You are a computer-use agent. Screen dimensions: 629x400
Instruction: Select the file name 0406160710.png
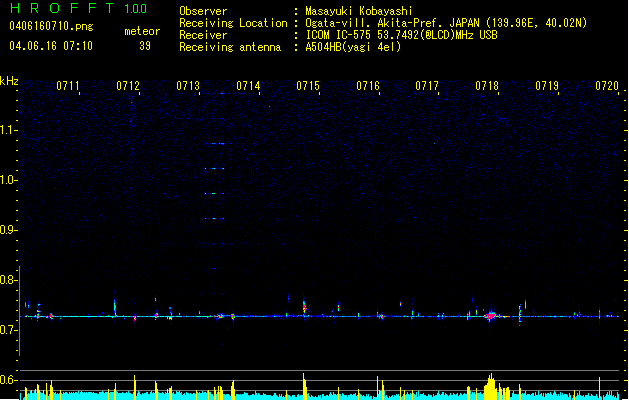pos(51,26)
